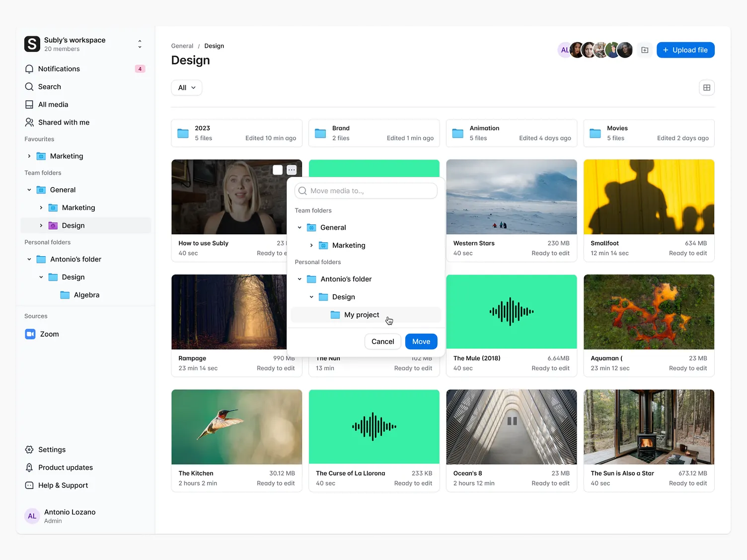The image size is (747, 560).
Task: Open Product updates in the sidebar
Action: [x=29, y=467]
